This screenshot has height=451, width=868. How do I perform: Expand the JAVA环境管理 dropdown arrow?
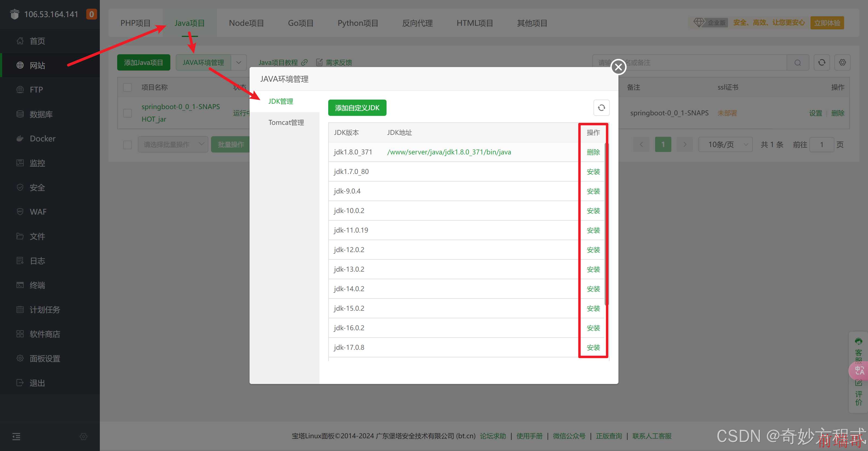point(239,63)
